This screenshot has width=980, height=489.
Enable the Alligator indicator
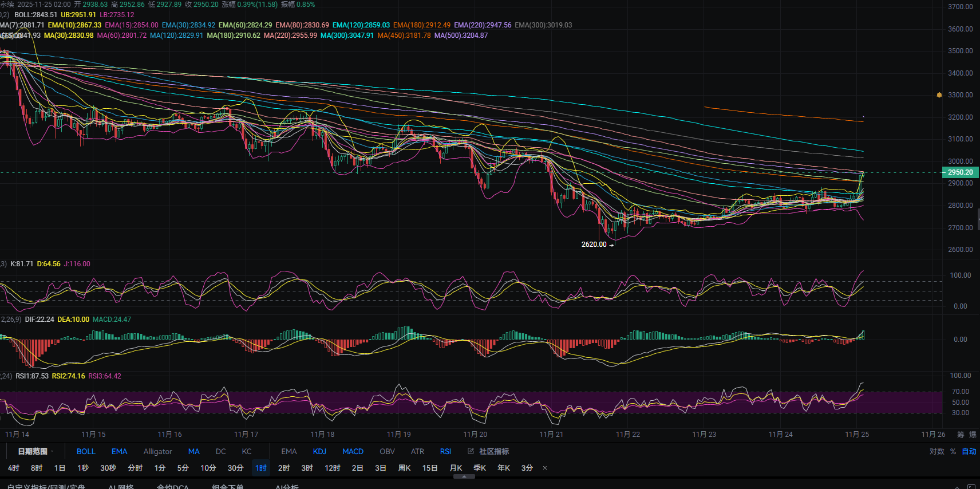[x=157, y=451]
